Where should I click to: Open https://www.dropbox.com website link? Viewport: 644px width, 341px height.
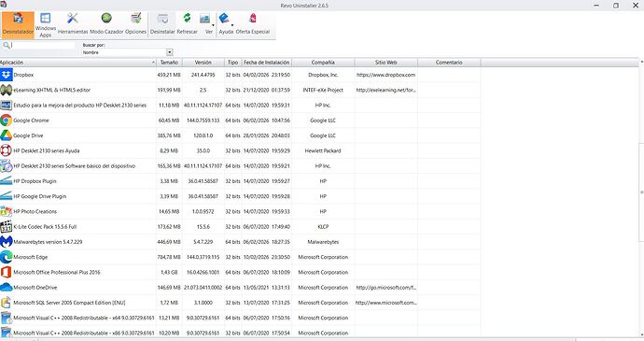(386, 75)
